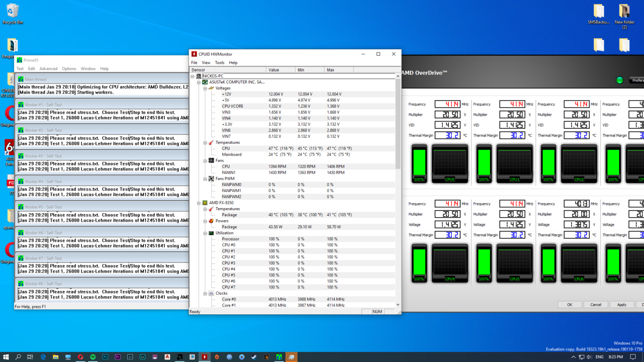
Task: Open Origin taskbar icon
Action: tap(217, 357)
